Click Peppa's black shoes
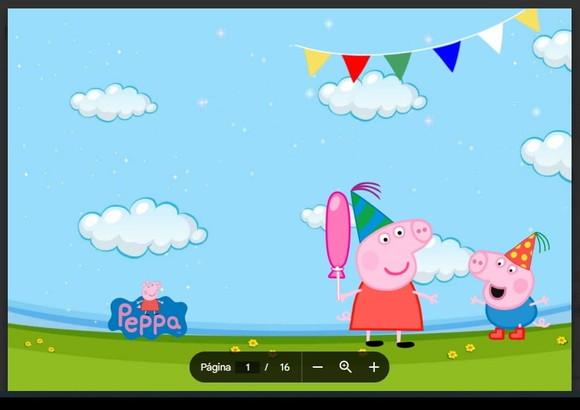Image resolution: width=580 pixels, height=410 pixels. [x=390, y=344]
